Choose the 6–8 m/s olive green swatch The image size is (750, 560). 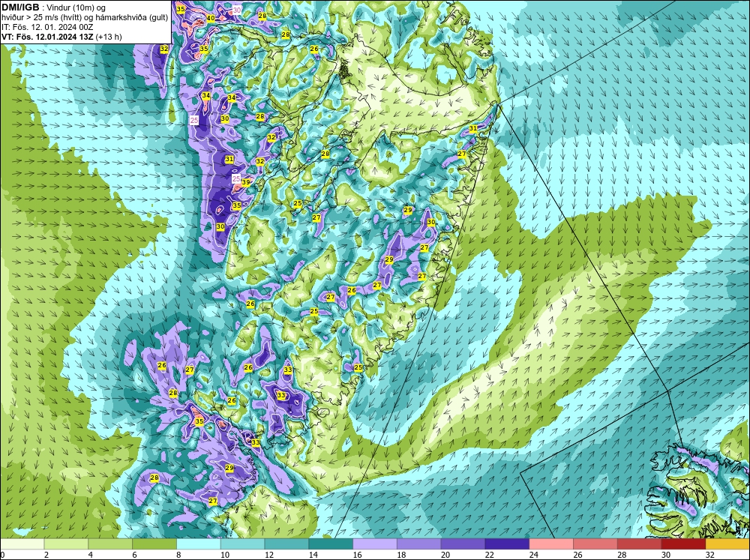pos(154,544)
